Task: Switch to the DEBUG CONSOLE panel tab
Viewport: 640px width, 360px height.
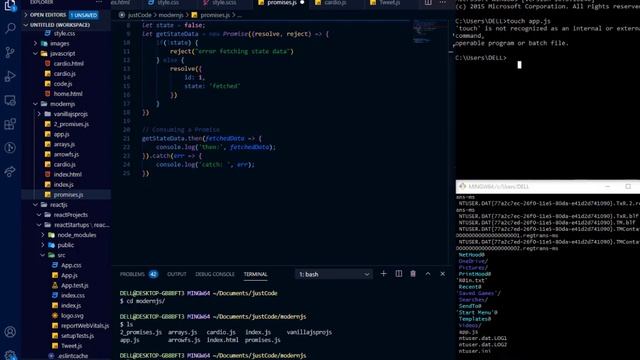Action: click(215, 274)
